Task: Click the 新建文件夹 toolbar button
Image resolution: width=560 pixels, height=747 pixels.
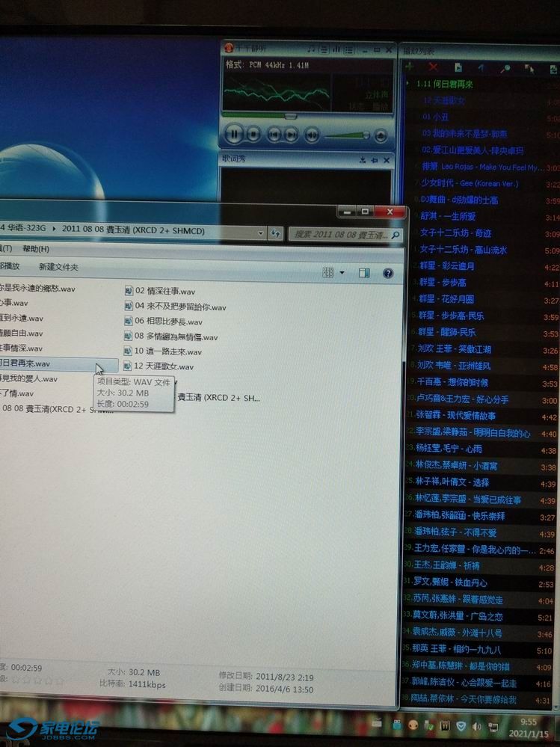Action: coord(58,267)
